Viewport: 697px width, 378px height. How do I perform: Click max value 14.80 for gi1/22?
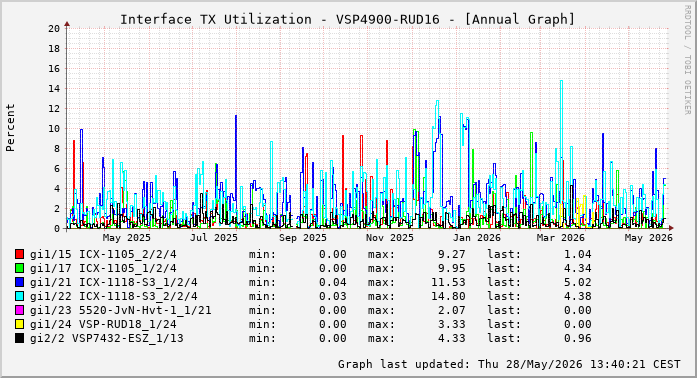(448, 296)
